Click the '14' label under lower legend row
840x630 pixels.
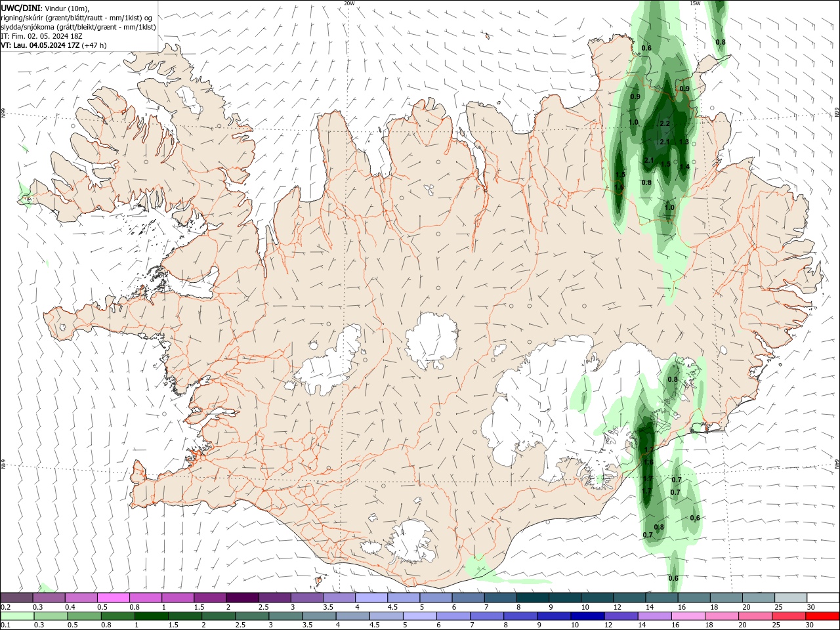pos(642,625)
